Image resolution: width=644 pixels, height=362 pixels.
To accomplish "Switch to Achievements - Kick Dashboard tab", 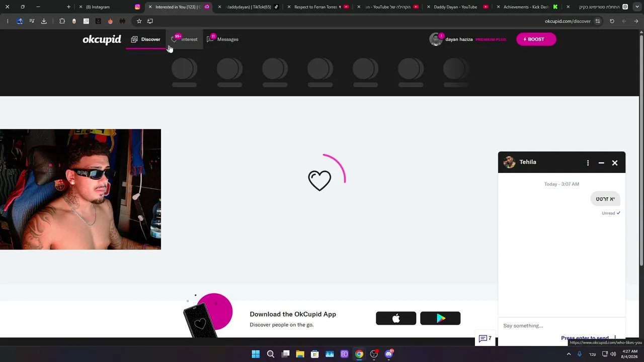I will pyautogui.click(x=527, y=7).
